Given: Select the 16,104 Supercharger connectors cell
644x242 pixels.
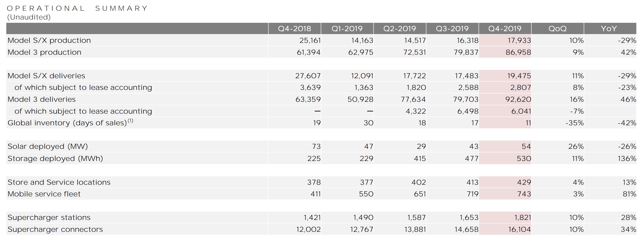Looking at the screenshot, I should pos(519,229).
